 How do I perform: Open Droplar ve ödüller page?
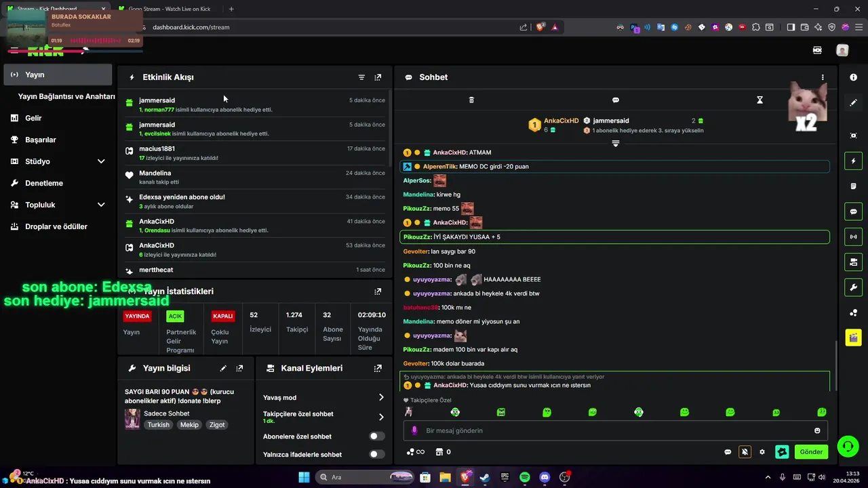(58, 226)
